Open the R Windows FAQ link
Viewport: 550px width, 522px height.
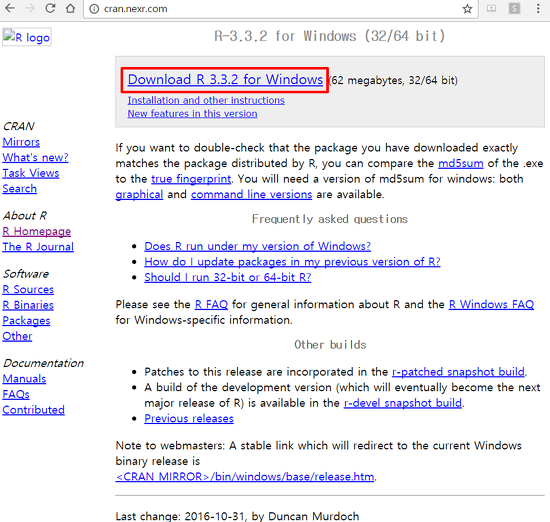(491, 304)
